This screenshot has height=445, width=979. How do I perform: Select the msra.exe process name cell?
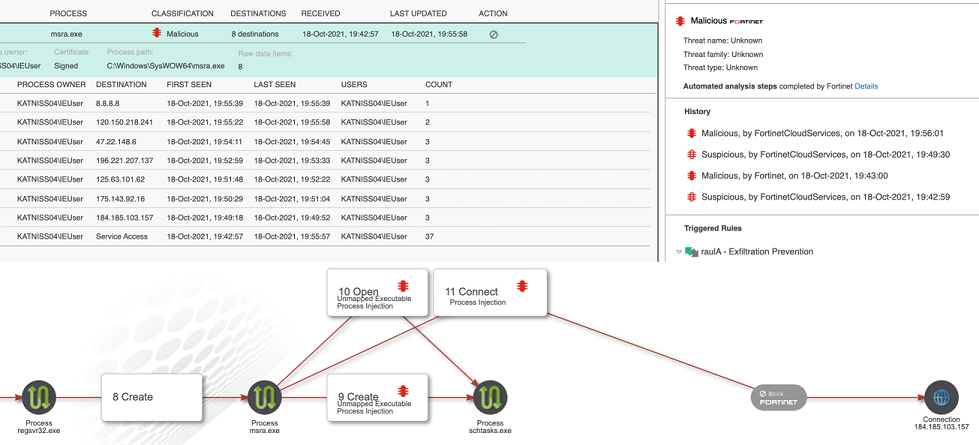pyautogui.click(x=65, y=34)
